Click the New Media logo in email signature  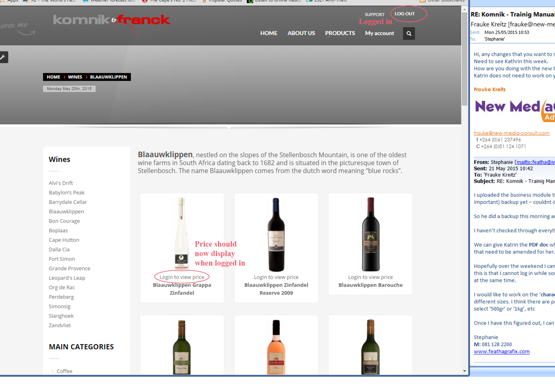[x=515, y=110]
